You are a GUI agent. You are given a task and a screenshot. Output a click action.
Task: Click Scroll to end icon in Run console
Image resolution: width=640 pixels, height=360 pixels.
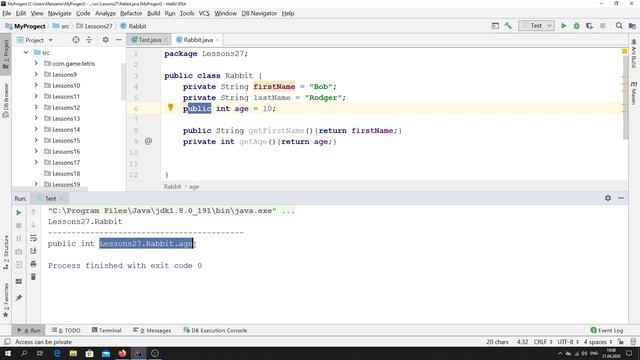click(33, 251)
